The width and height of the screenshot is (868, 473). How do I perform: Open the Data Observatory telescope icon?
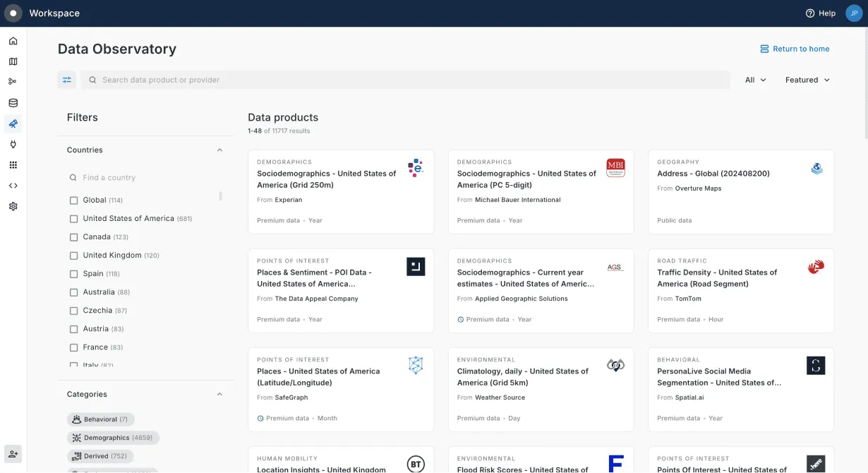(13, 124)
